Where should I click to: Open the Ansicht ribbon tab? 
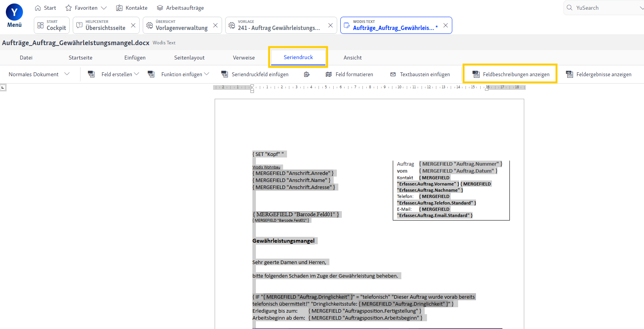(x=353, y=58)
